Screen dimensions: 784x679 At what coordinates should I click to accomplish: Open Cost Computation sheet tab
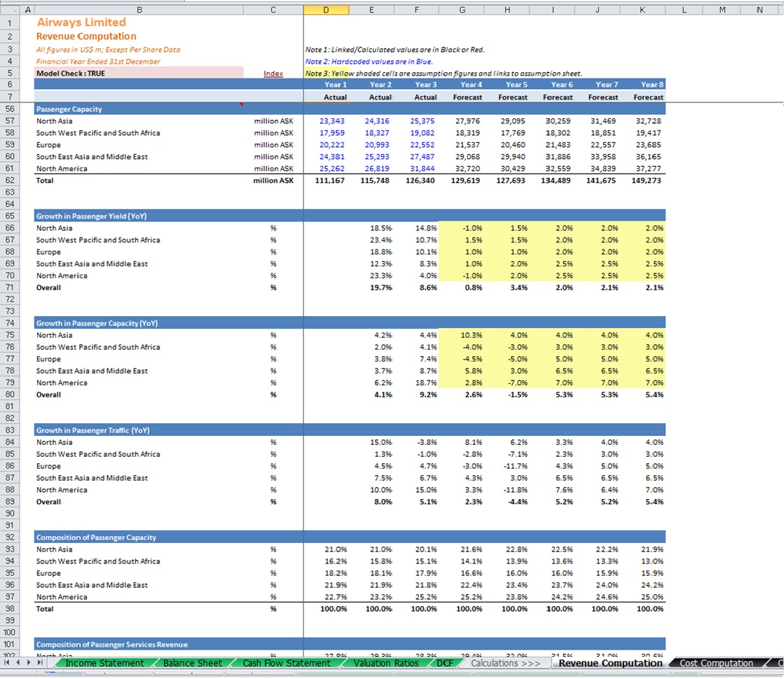point(716,663)
